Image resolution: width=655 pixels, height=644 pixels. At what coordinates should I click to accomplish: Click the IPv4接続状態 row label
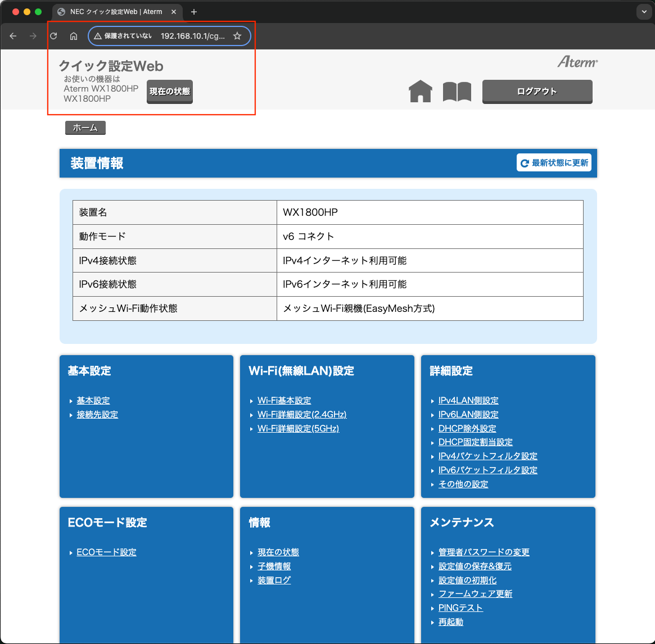point(108,261)
